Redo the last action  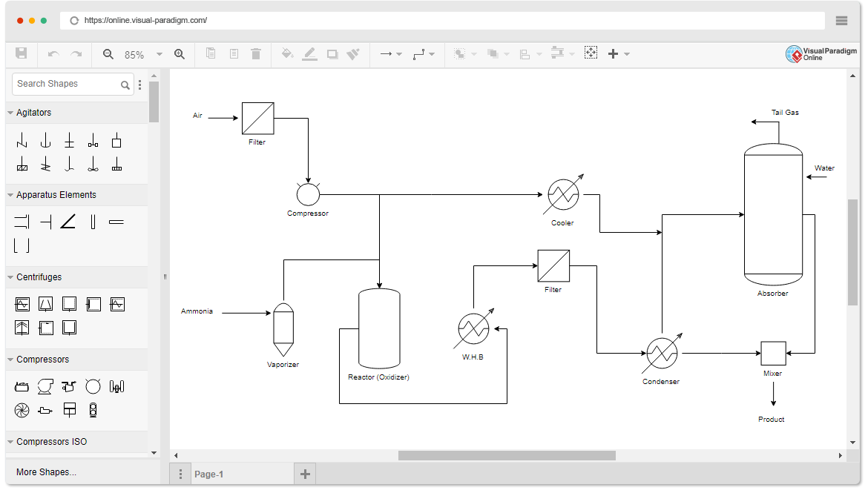tap(76, 53)
